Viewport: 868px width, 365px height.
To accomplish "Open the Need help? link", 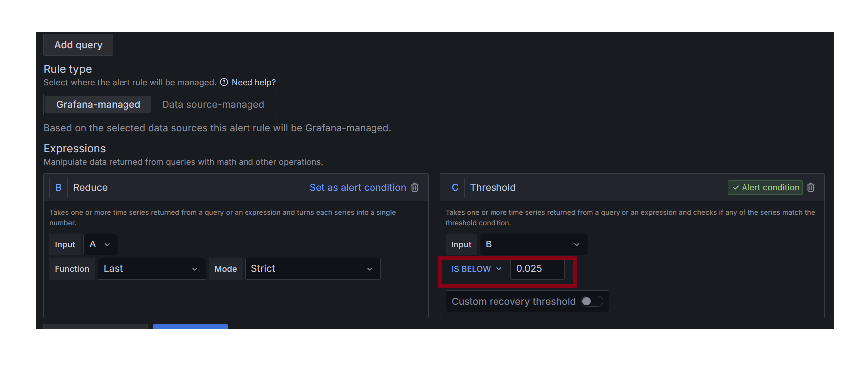I will [x=253, y=82].
